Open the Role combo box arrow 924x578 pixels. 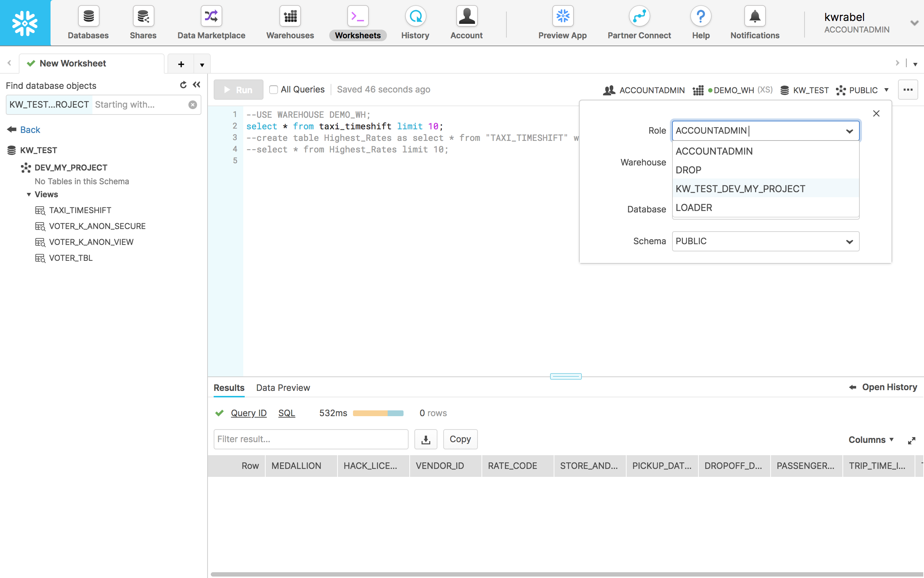click(x=849, y=131)
